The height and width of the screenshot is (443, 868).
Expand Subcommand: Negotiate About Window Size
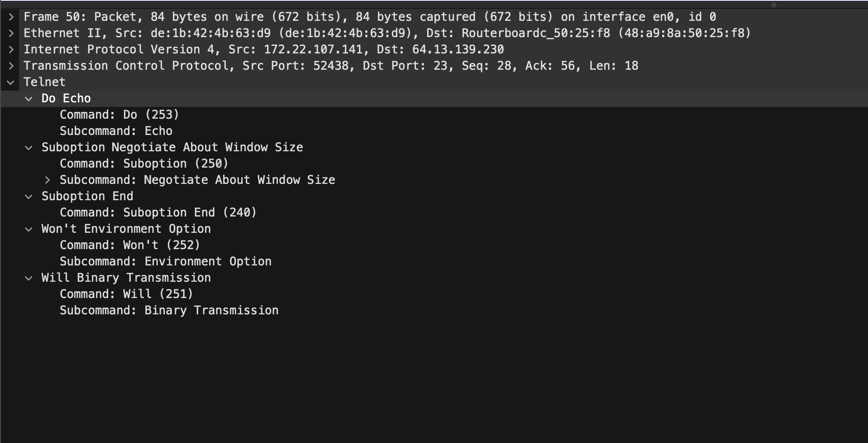click(48, 180)
